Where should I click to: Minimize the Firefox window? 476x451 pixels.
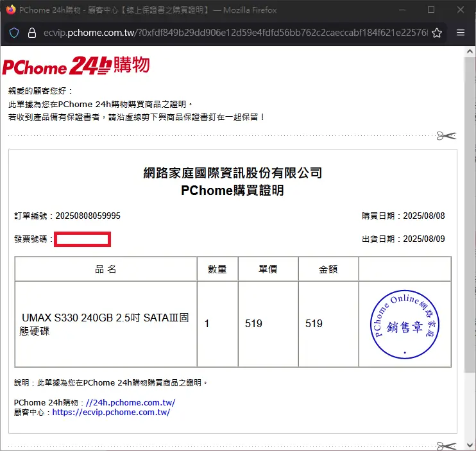401,10
